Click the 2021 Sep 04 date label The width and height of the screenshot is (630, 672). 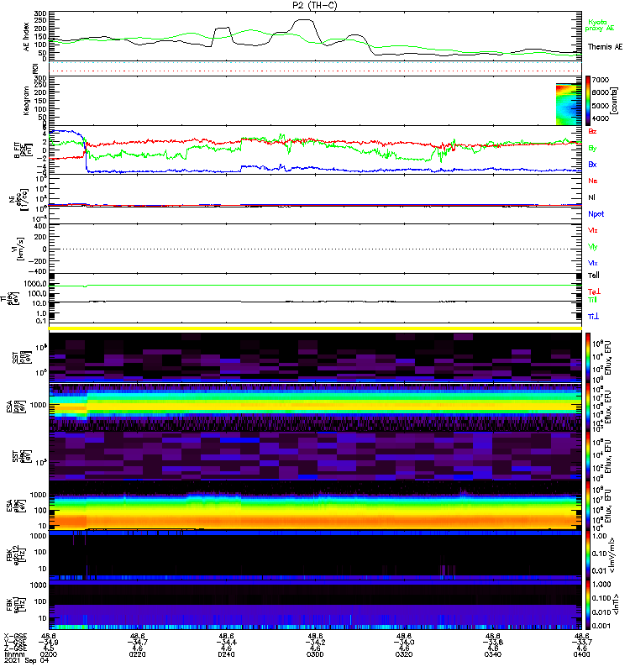click(x=27, y=660)
